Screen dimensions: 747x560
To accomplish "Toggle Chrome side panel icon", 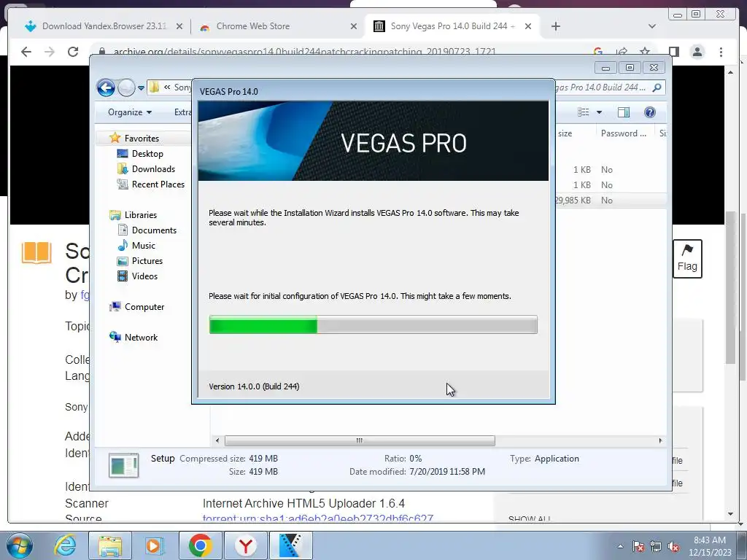I will 673,52.
